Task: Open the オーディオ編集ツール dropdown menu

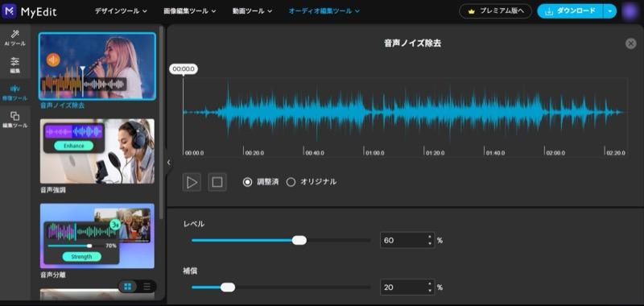Action: point(324,11)
